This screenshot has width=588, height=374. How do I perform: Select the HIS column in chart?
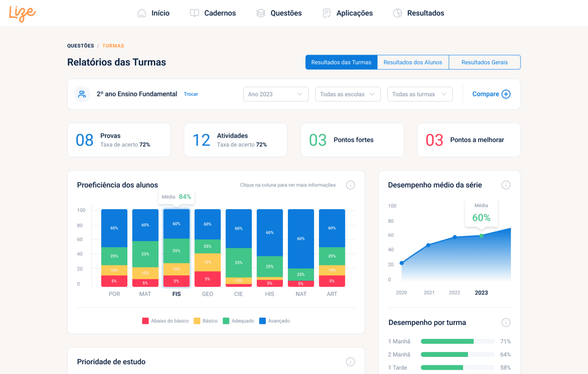pos(270,248)
